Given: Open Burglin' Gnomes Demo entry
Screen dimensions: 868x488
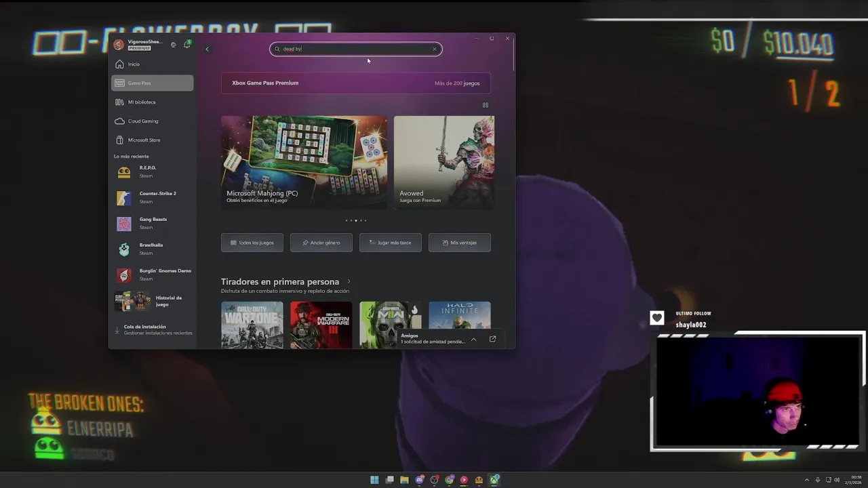Looking at the screenshot, I should 153,274.
